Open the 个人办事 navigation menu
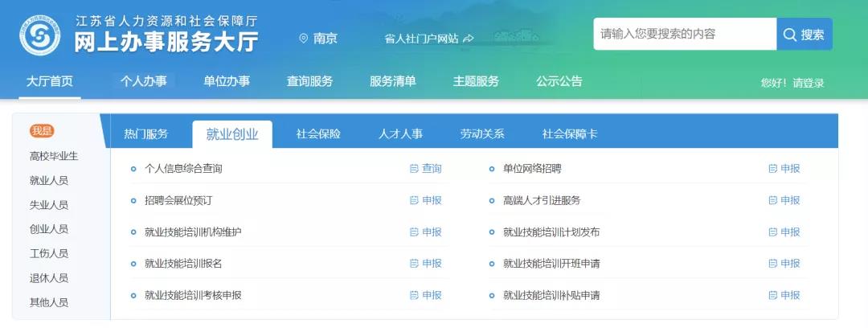 click(x=143, y=81)
